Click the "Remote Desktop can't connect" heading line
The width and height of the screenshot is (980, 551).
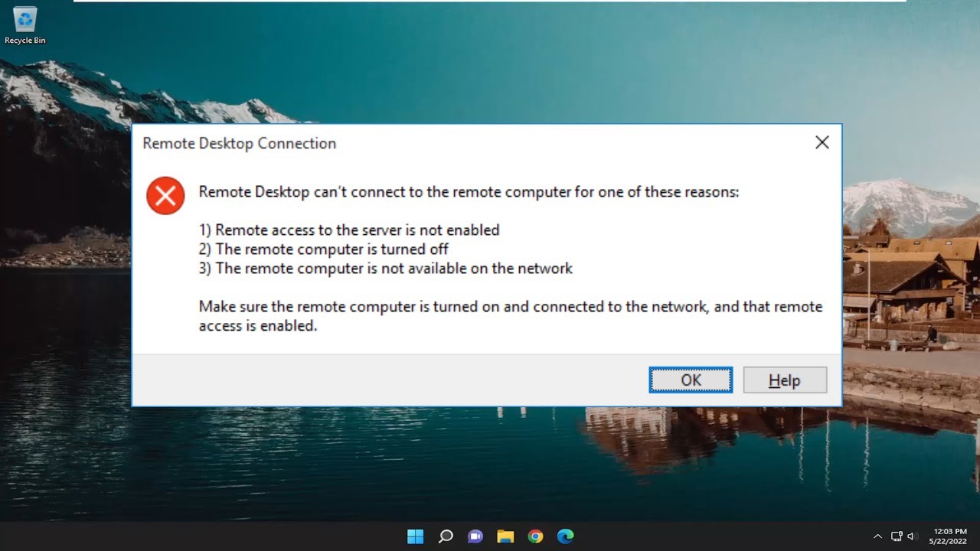(469, 192)
